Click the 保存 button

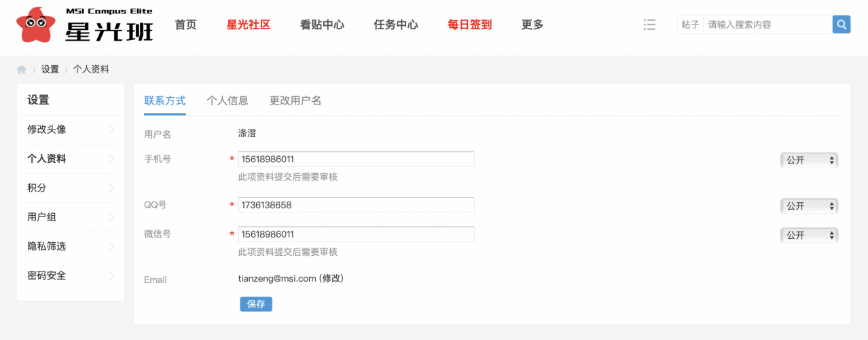pos(256,304)
